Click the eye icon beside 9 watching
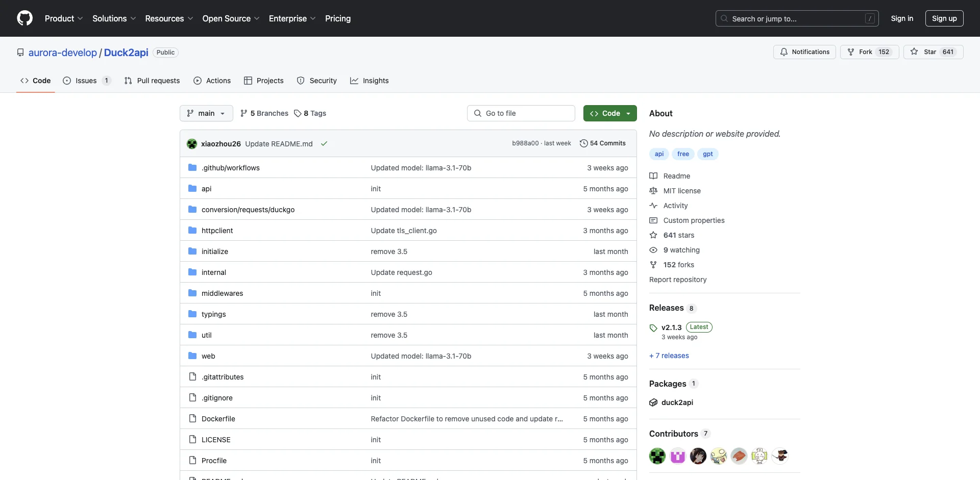The image size is (980, 480). (653, 250)
